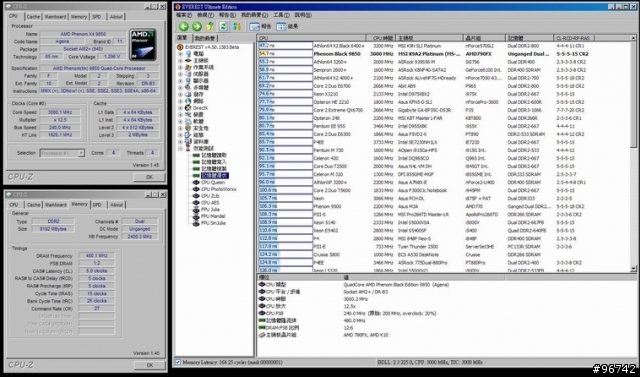Collapse the Benchmark (效能測試) tree node
The image size is (640, 377).
pyautogui.click(x=180, y=149)
